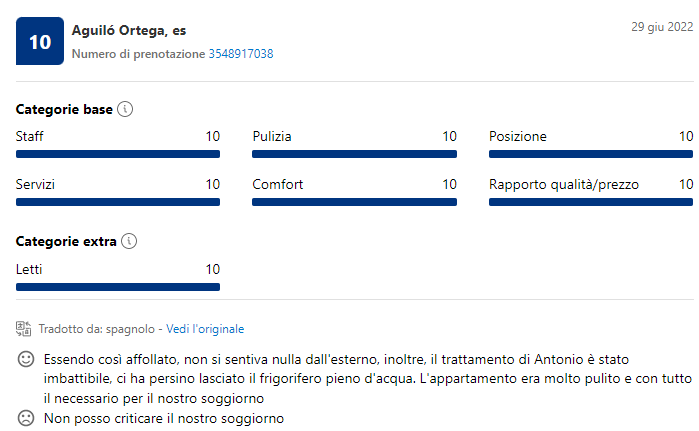Screen dimensions: 699x431
Task: Click the smiley face positive comment icon
Action: coord(26,359)
